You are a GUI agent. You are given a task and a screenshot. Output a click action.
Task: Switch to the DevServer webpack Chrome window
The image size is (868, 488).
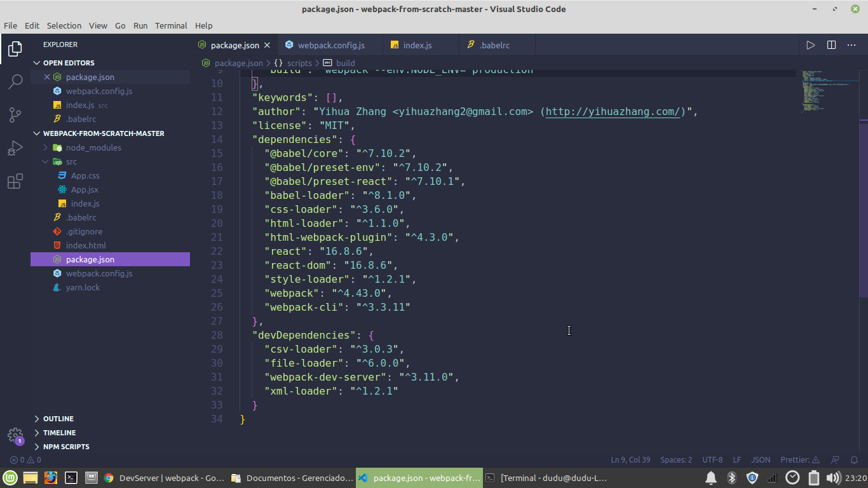[163, 478]
